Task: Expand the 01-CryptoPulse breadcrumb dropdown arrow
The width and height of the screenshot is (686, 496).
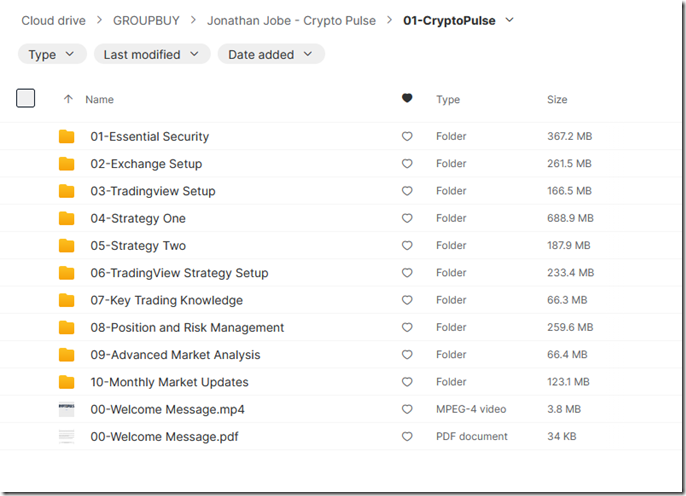Action: coord(509,20)
